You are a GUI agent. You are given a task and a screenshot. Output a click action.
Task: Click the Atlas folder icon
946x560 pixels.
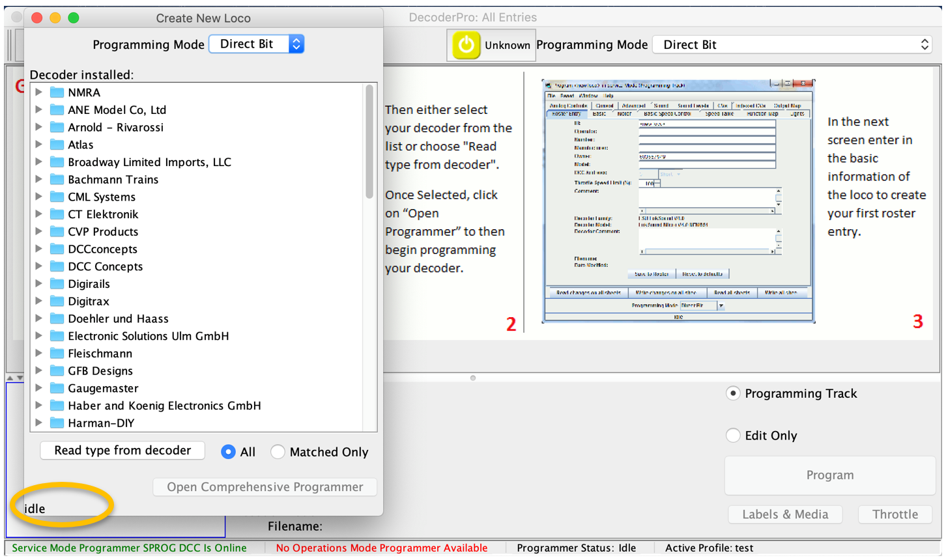click(57, 145)
